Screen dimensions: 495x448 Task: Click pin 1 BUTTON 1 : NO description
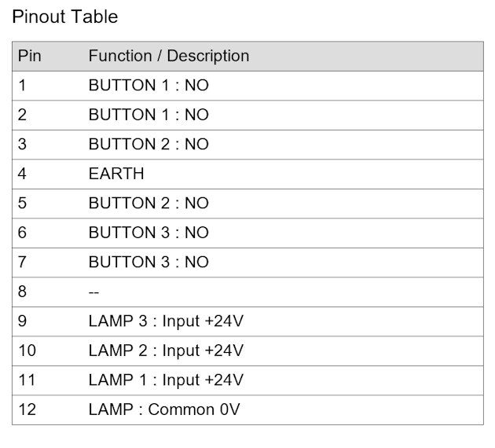coord(148,85)
